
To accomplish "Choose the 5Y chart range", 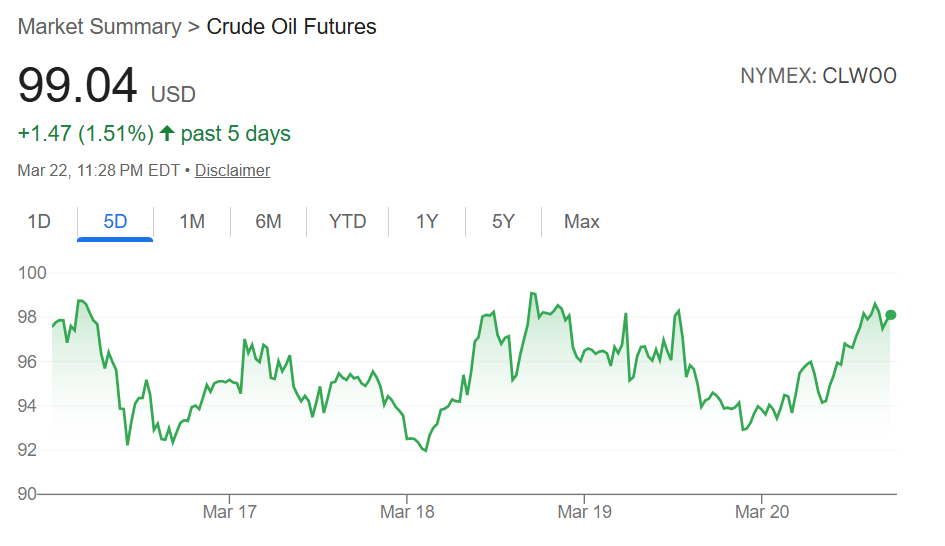I will pos(503,222).
